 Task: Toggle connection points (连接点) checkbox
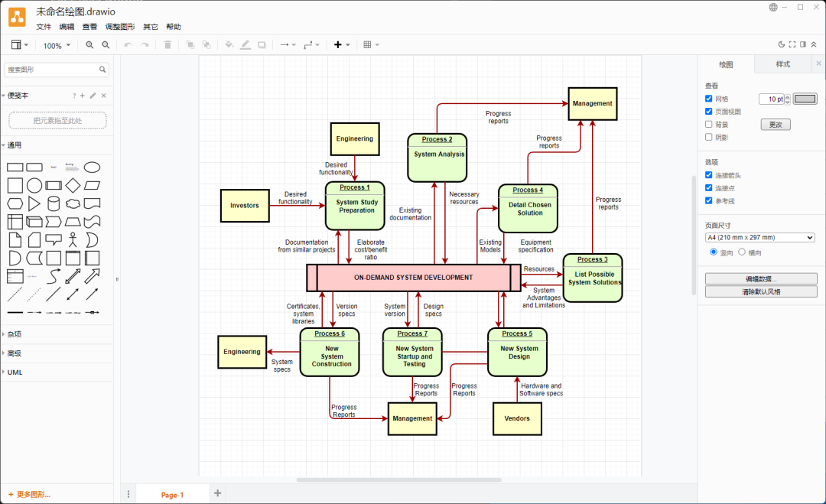pos(708,187)
